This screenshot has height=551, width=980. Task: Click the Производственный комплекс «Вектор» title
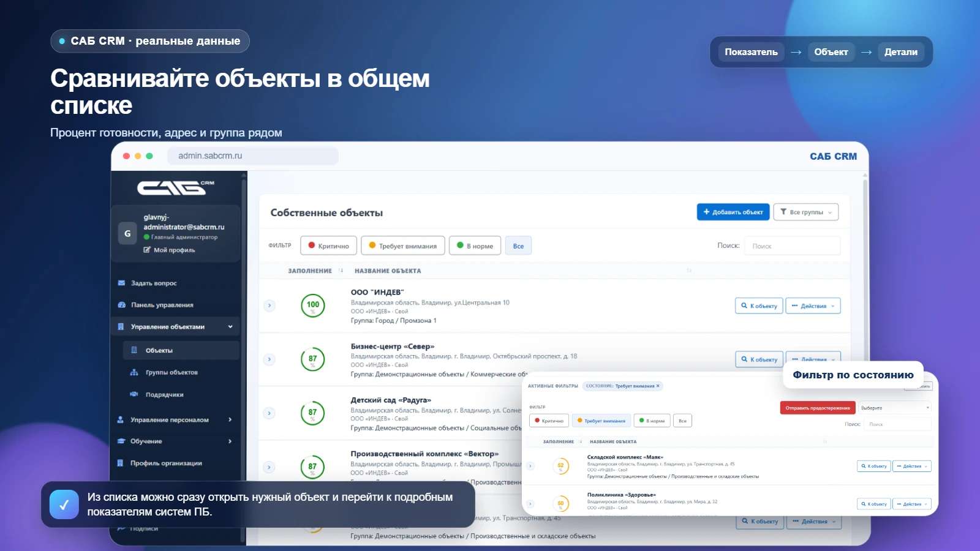424,454
